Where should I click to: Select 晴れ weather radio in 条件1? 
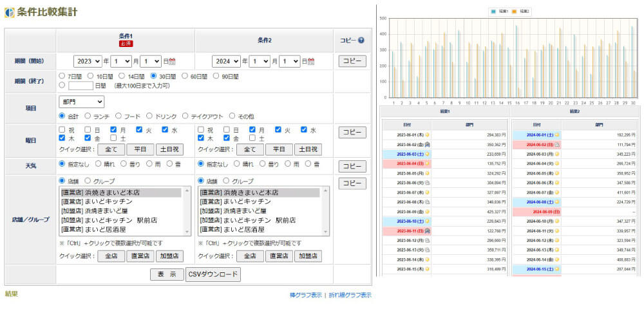click(98, 164)
